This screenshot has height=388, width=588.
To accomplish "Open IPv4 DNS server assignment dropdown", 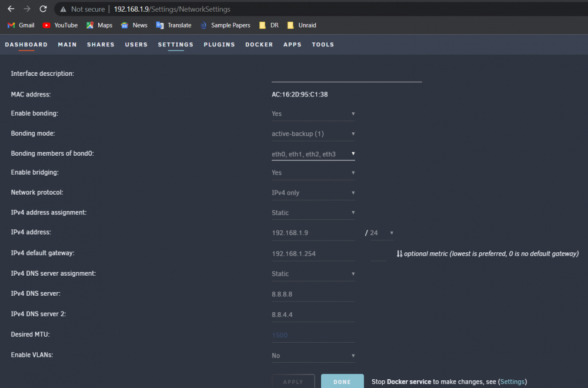I will point(313,274).
